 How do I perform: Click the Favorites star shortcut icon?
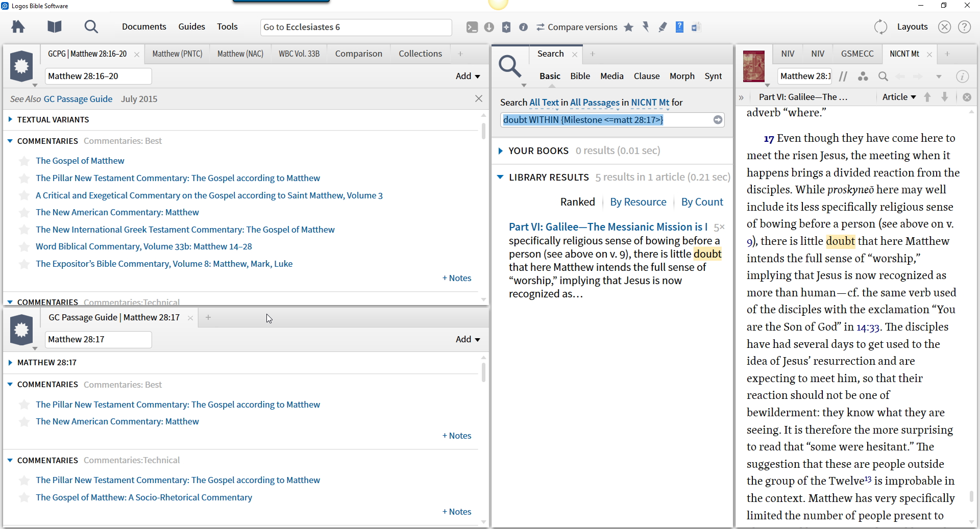[629, 27]
